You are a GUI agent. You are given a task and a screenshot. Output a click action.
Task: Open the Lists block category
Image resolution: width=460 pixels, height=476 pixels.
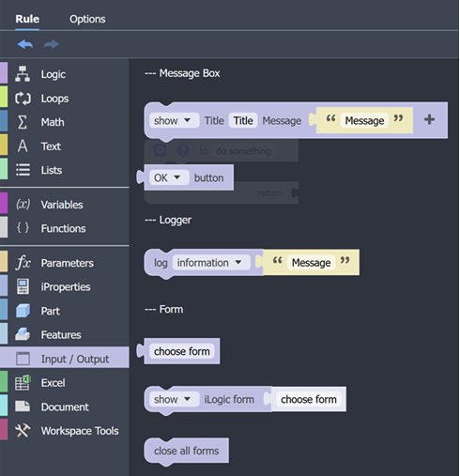tap(65, 170)
